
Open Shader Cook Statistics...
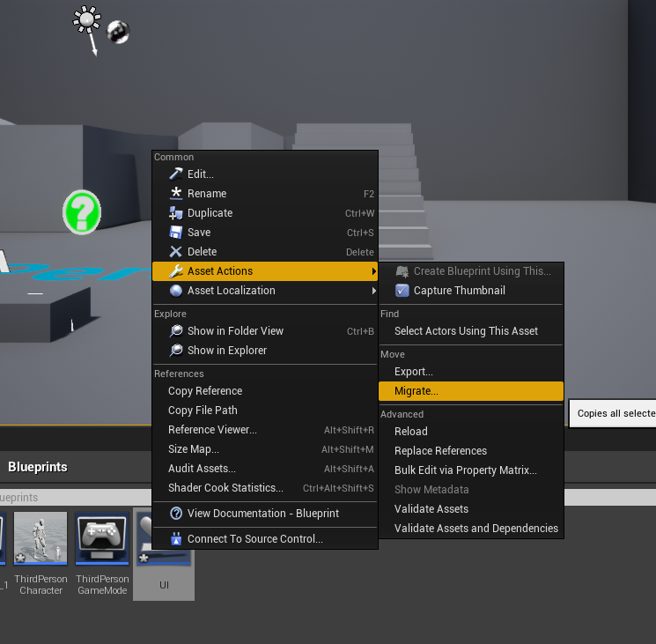point(265,488)
